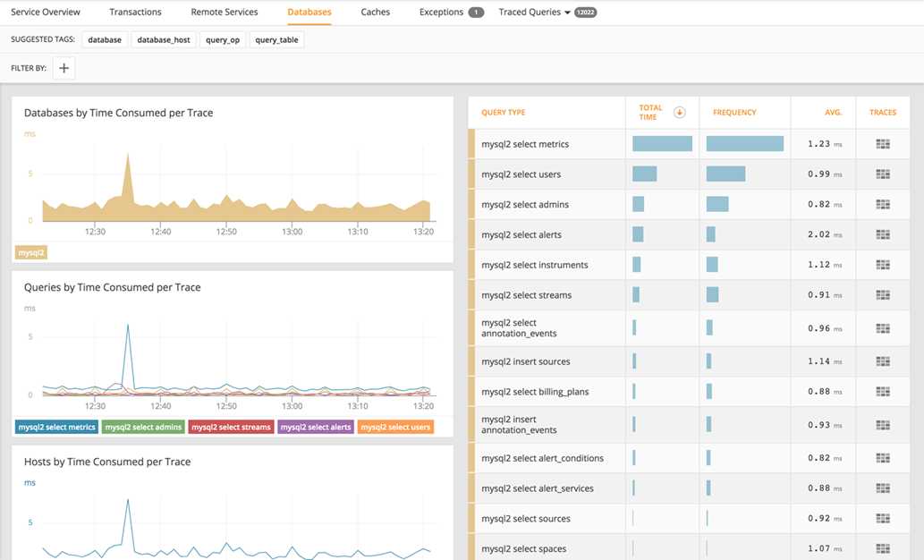The height and width of the screenshot is (560, 924).
Task: Switch to the Service Overview tab
Action: pos(46,12)
